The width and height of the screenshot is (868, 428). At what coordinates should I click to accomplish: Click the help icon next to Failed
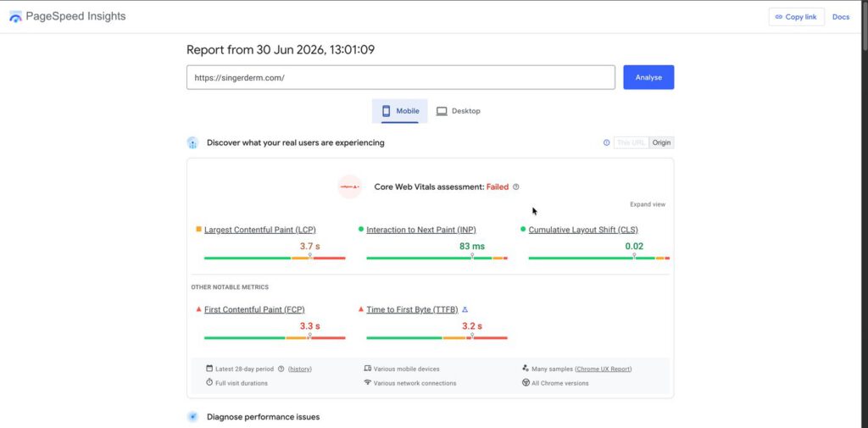[x=516, y=187]
